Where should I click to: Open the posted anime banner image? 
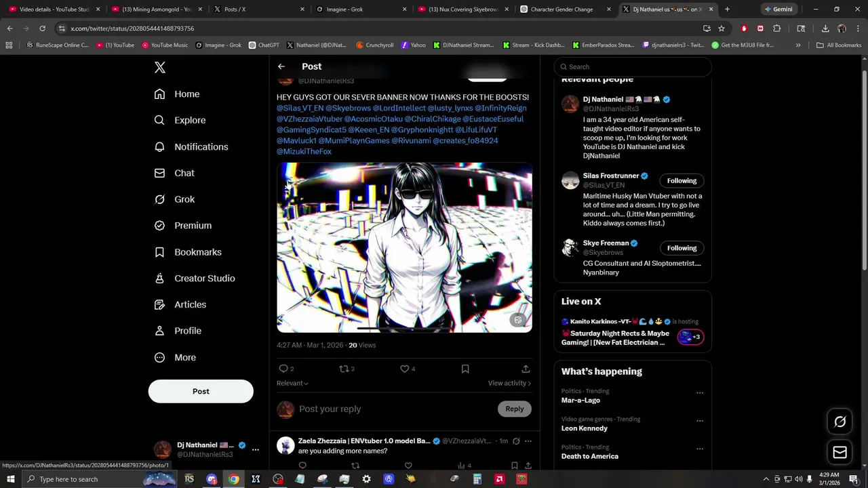tap(404, 247)
